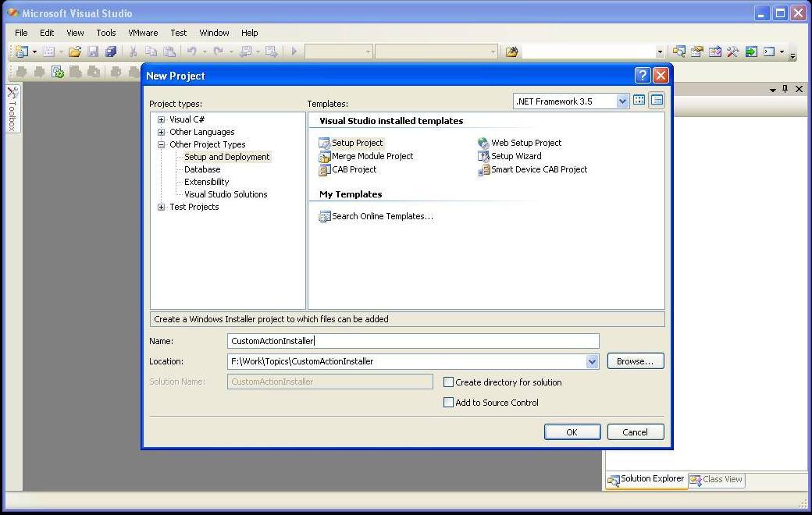Viewport: 812px width, 515px height.
Task: Click the gear document icon in second toolbar
Action: click(58, 72)
